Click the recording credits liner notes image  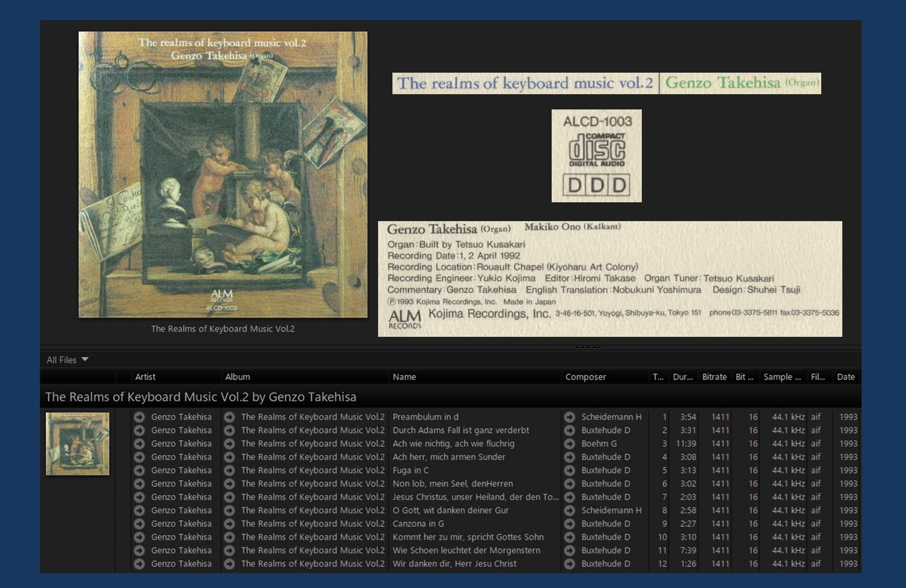point(610,279)
